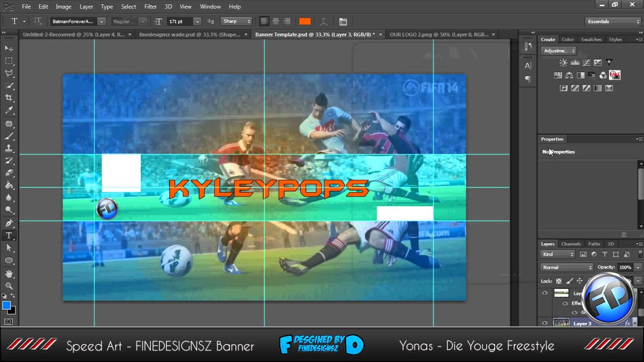Select the Crop tool
644x362 pixels.
pos(9,98)
